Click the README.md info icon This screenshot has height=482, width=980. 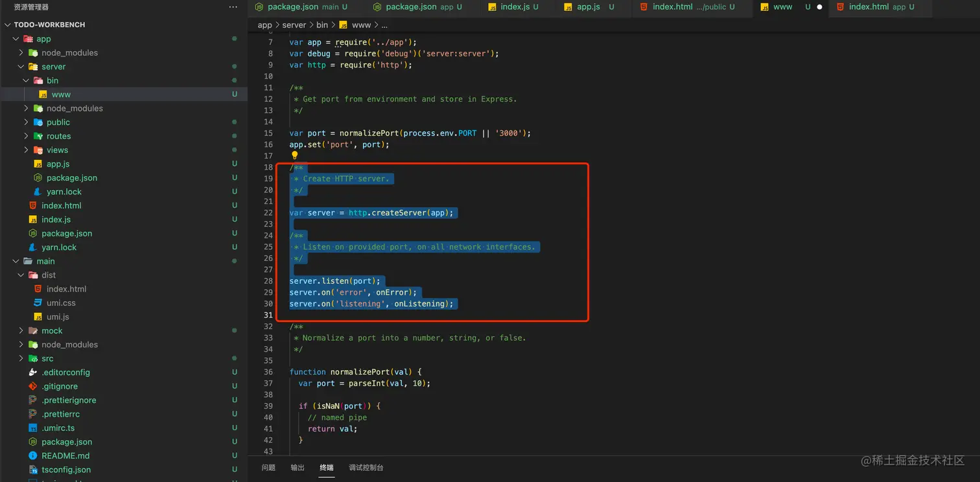pyautogui.click(x=32, y=456)
